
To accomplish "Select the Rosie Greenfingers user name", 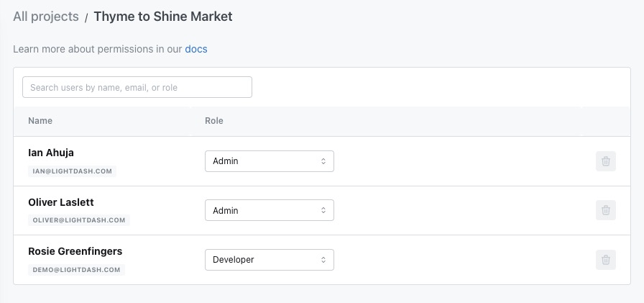I will coord(75,251).
